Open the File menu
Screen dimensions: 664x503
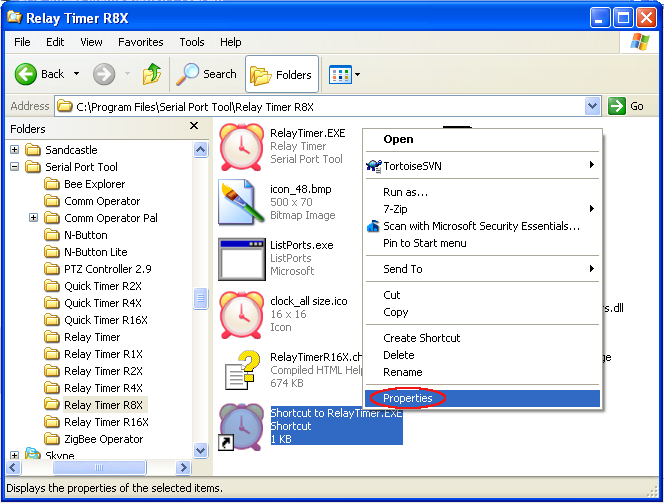(22, 42)
